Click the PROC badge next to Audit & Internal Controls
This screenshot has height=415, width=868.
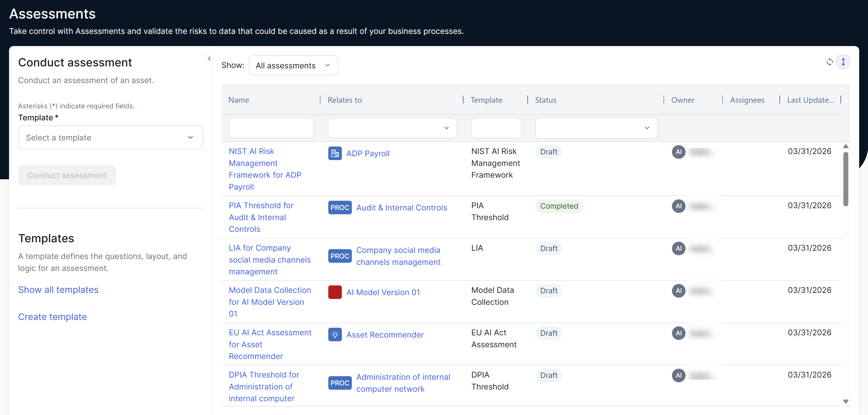[340, 208]
